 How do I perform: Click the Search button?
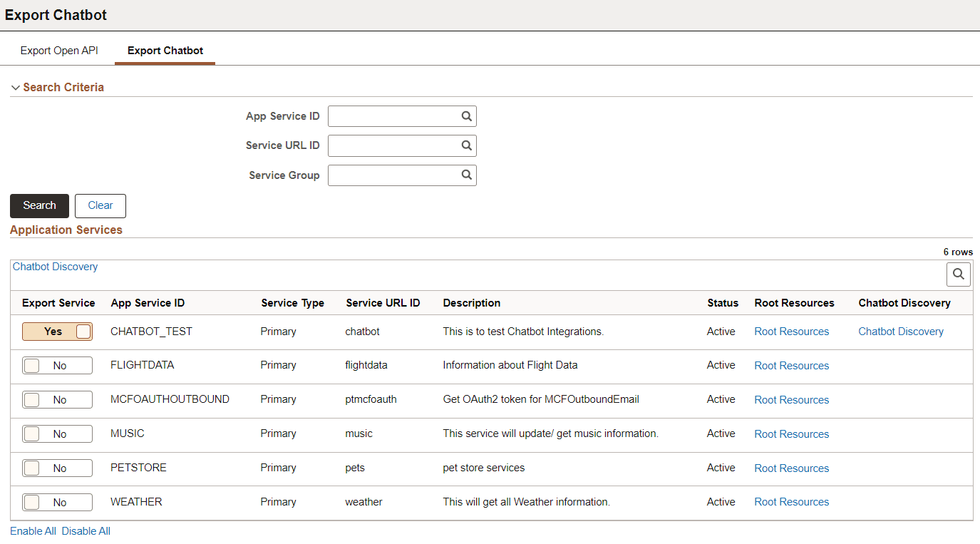39,205
